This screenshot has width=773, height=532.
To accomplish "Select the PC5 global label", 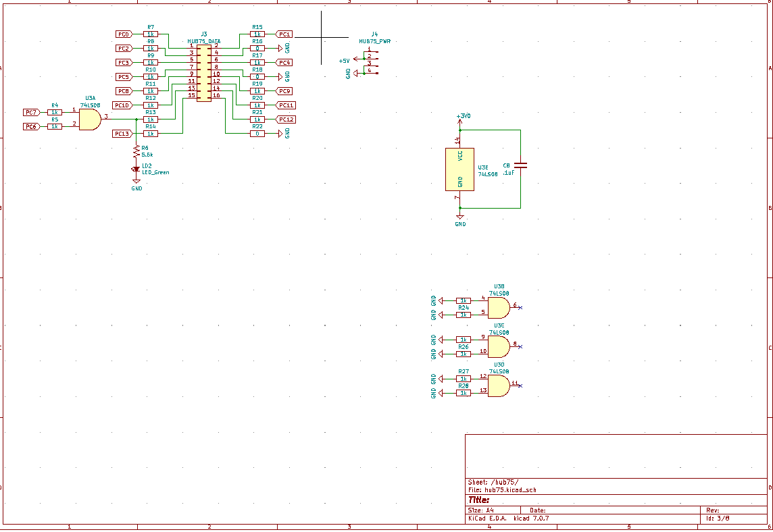I will [x=124, y=77].
